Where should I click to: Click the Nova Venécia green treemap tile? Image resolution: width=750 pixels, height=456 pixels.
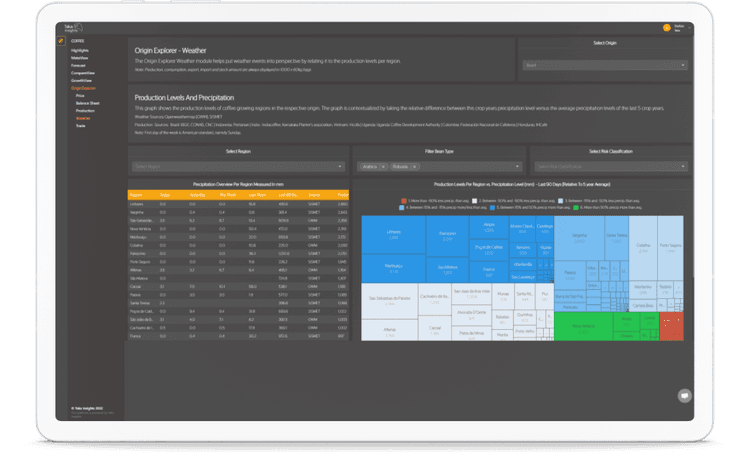(584, 326)
